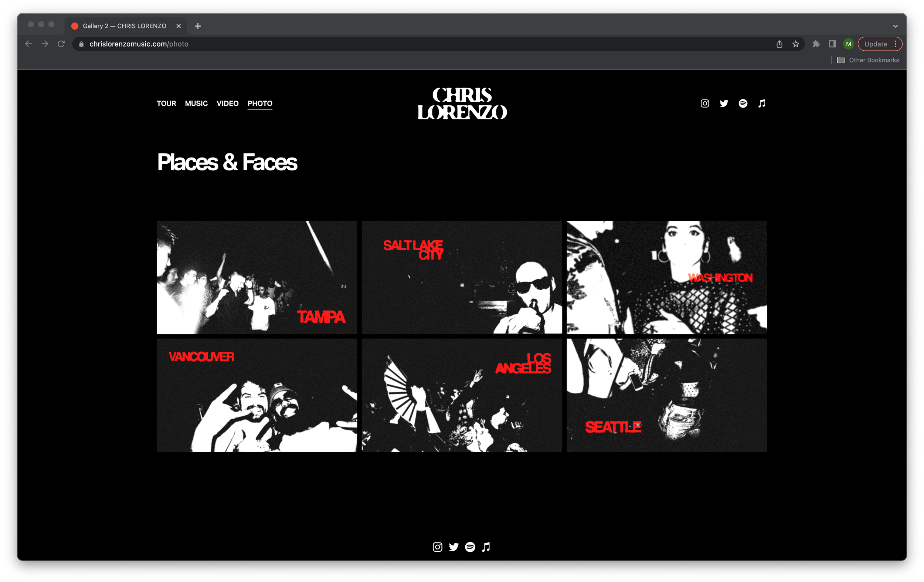Click the Update button
The width and height of the screenshot is (924, 582).
pyautogui.click(x=875, y=44)
